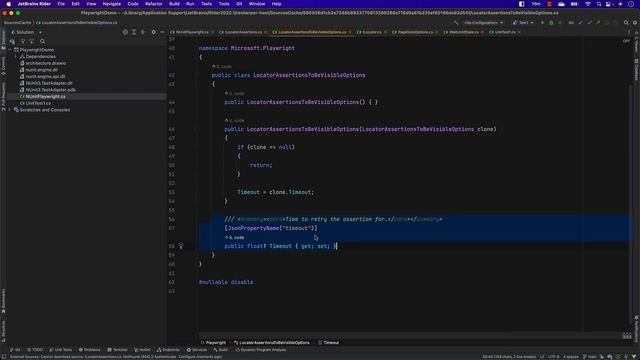The image size is (640, 360).
Task: Click the Run play icon
Action: 542,23
